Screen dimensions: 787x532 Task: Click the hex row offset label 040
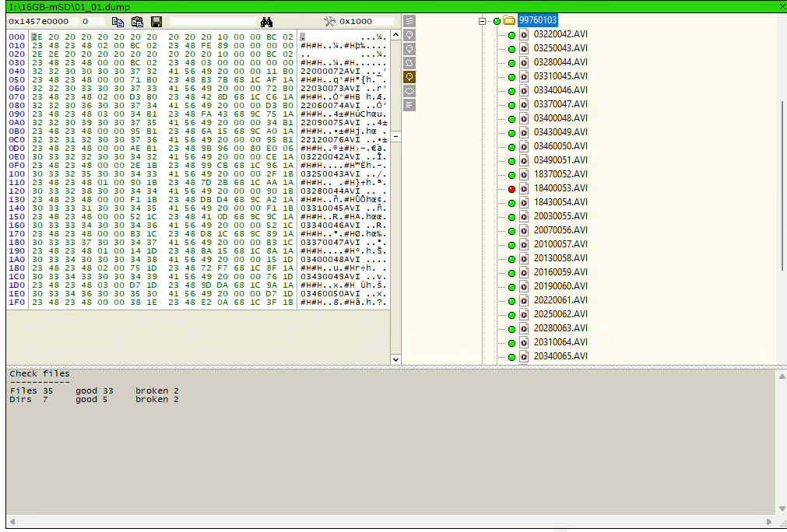pos(17,72)
